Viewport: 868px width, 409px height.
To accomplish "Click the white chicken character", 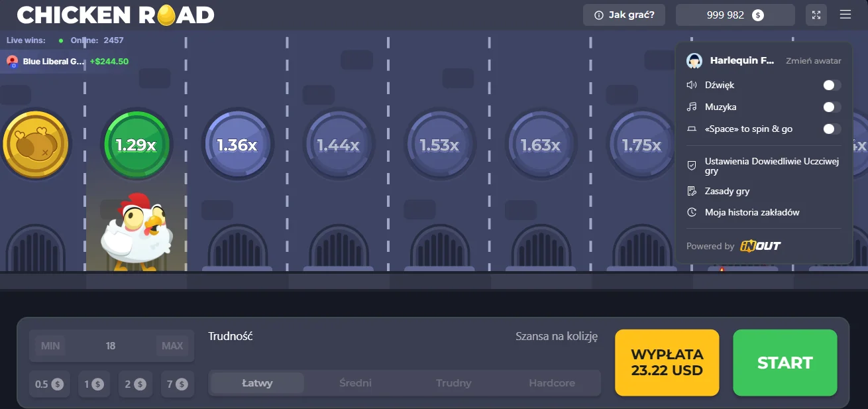I will (x=137, y=232).
